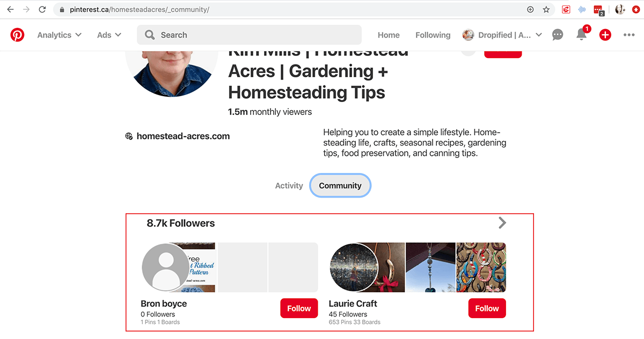Open the three-dot more options menu
644x339 pixels.
click(629, 35)
